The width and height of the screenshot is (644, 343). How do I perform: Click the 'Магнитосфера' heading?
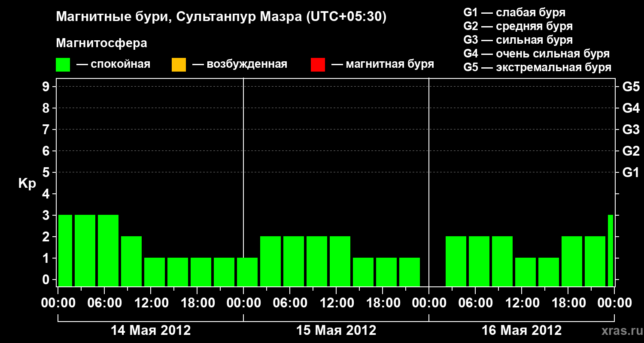(102, 43)
